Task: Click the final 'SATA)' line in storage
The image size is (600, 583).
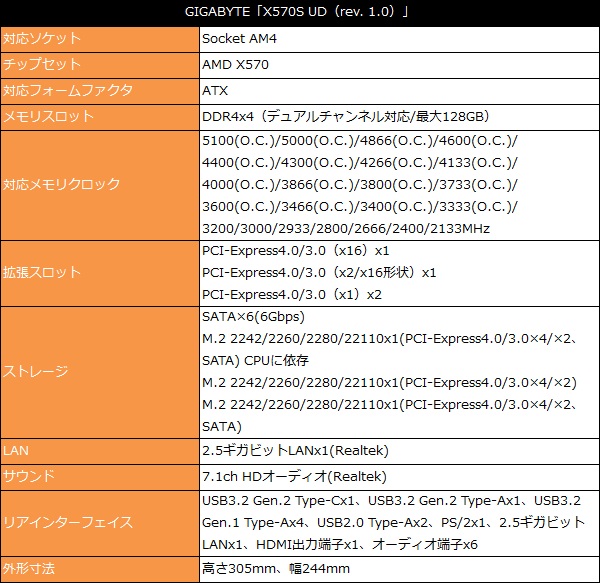Action: pyautogui.click(x=222, y=427)
